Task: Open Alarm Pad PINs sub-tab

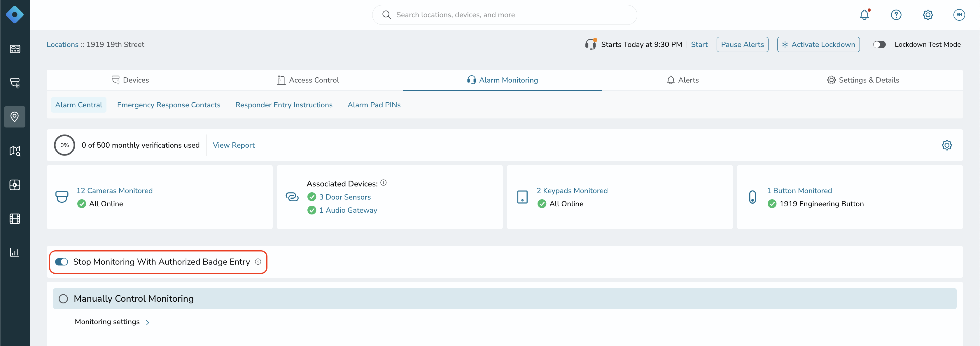Action: (x=374, y=105)
